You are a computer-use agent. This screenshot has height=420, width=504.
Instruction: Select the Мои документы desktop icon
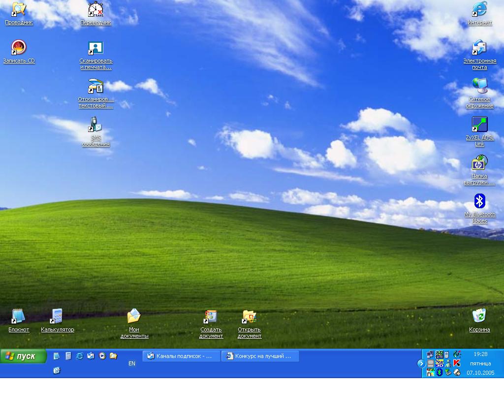(134, 324)
